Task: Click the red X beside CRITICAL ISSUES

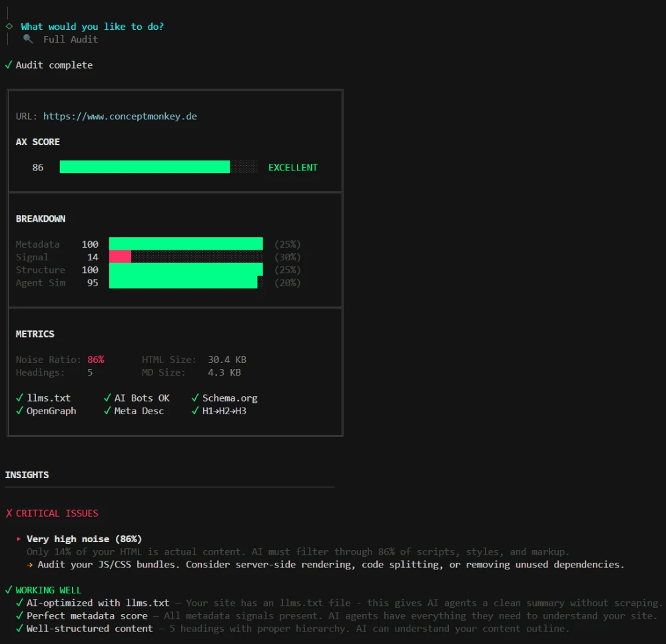Action: click(x=9, y=513)
